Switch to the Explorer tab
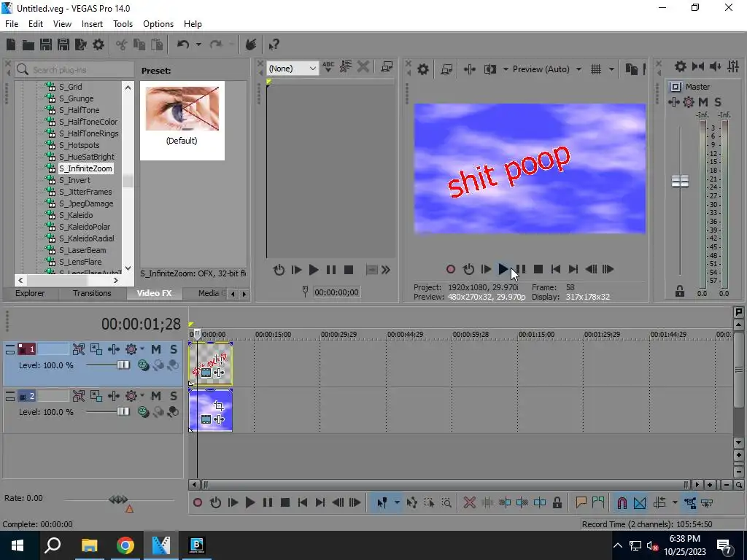This screenshot has width=747, height=560. coord(30,293)
